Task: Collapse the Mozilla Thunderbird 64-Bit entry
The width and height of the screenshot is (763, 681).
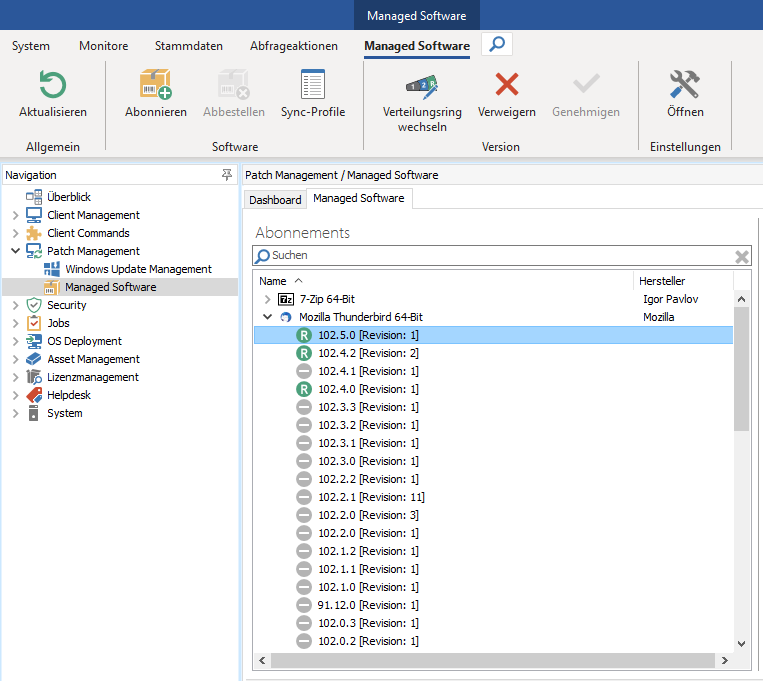Action: (267, 317)
